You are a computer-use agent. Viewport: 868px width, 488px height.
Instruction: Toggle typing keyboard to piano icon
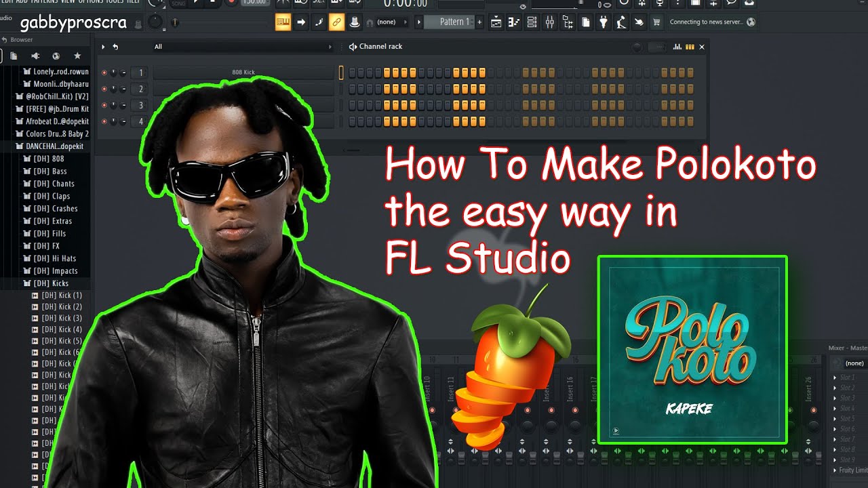(283, 22)
